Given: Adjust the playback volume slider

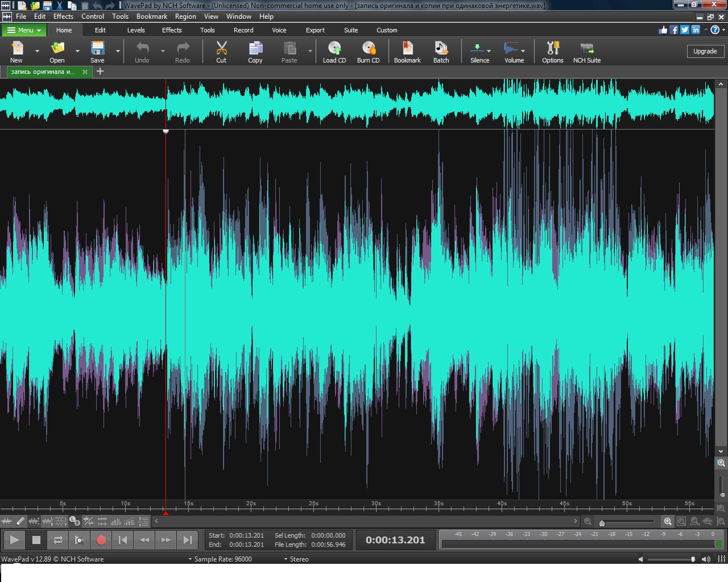Looking at the screenshot, I should (671, 559).
